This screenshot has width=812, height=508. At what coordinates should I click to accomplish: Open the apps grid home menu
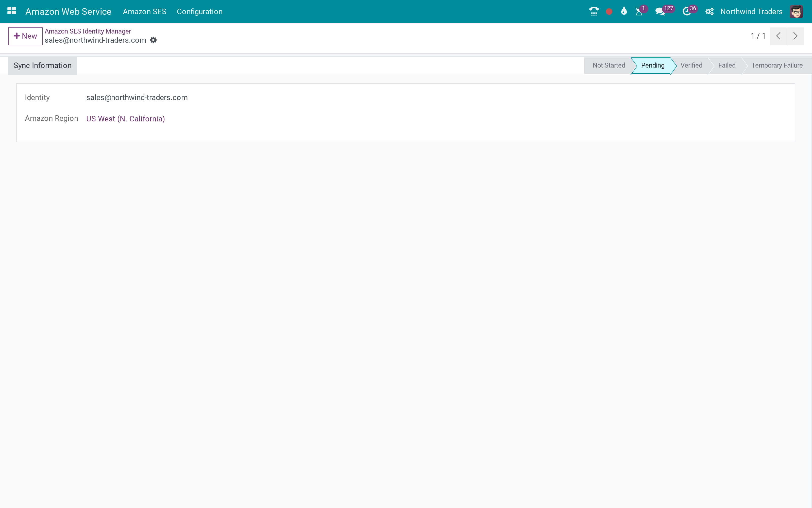tap(12, 11)
